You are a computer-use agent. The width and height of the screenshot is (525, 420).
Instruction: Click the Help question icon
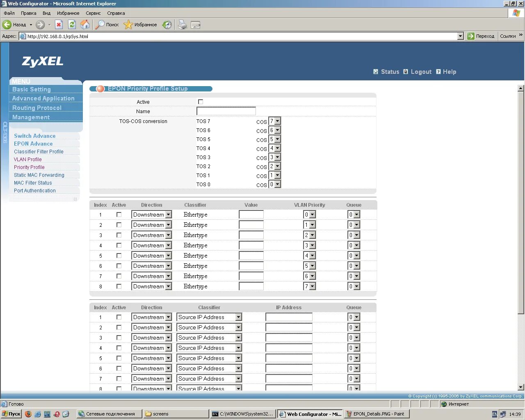point(438,72)
